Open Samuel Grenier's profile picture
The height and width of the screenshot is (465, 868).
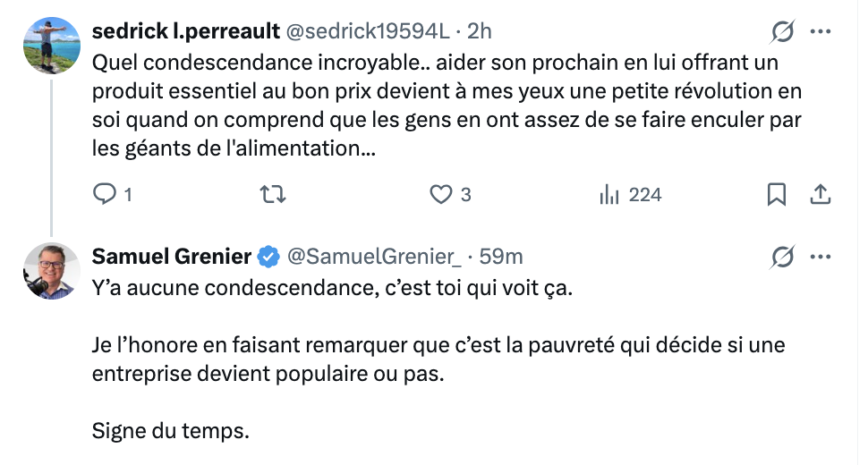coord(50,271)
